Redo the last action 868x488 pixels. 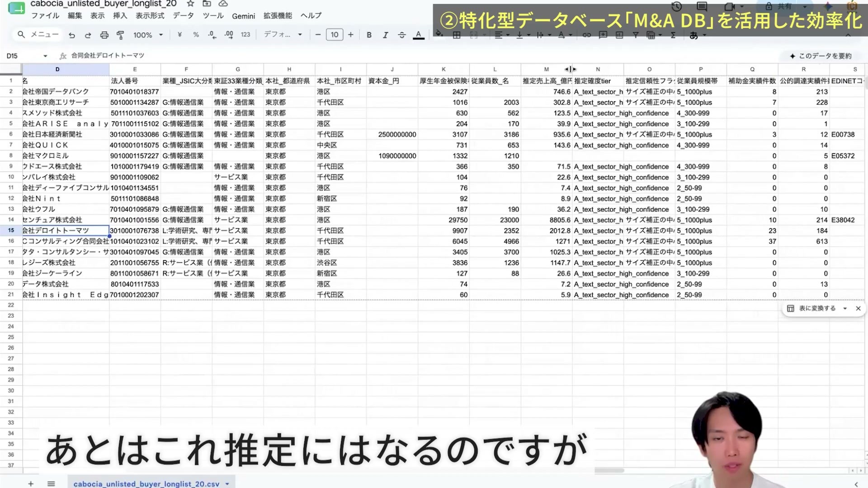(88, 35)
